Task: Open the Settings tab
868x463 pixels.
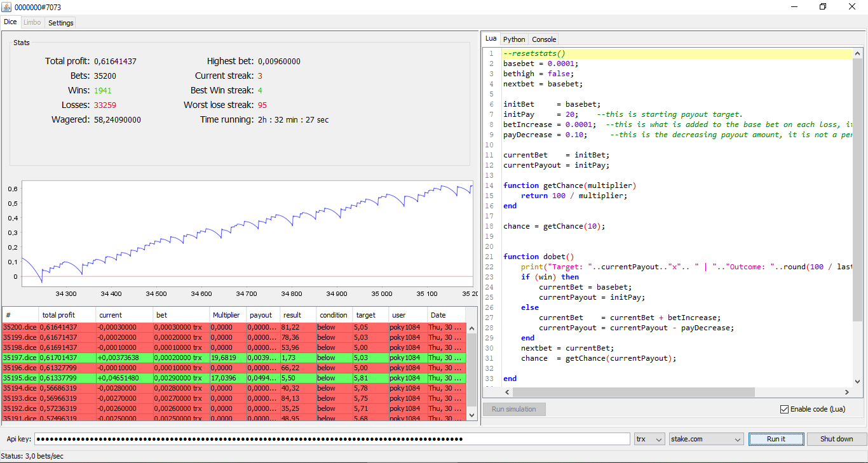Action: coord(61,22)
